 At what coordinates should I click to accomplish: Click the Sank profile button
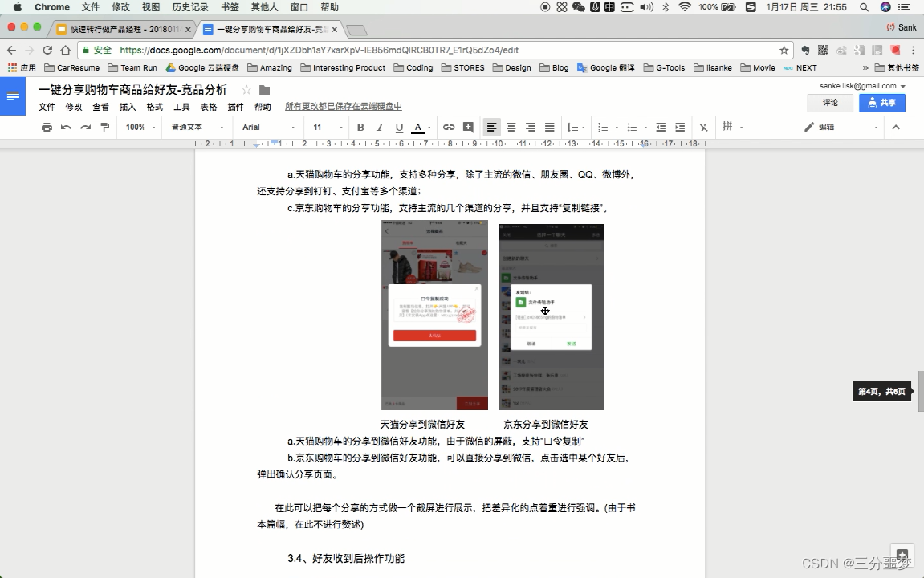[902, 27]
